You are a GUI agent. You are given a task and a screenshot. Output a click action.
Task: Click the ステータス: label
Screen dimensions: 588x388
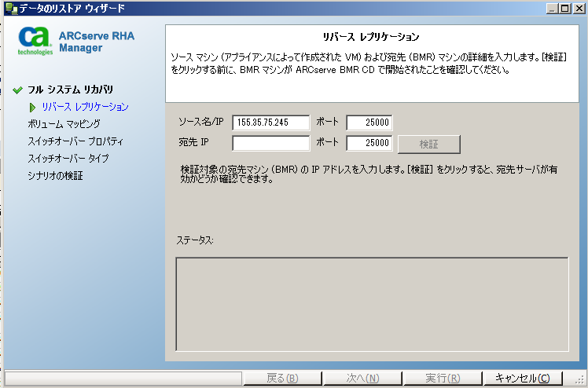click(195, 240)
